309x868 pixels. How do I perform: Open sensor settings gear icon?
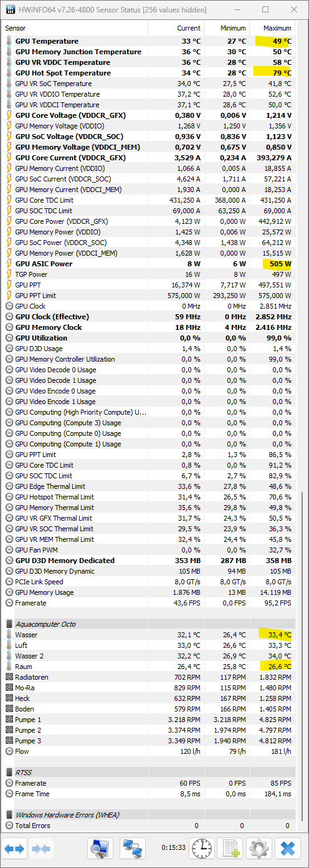pyautogui.click(x=259, y=848)
